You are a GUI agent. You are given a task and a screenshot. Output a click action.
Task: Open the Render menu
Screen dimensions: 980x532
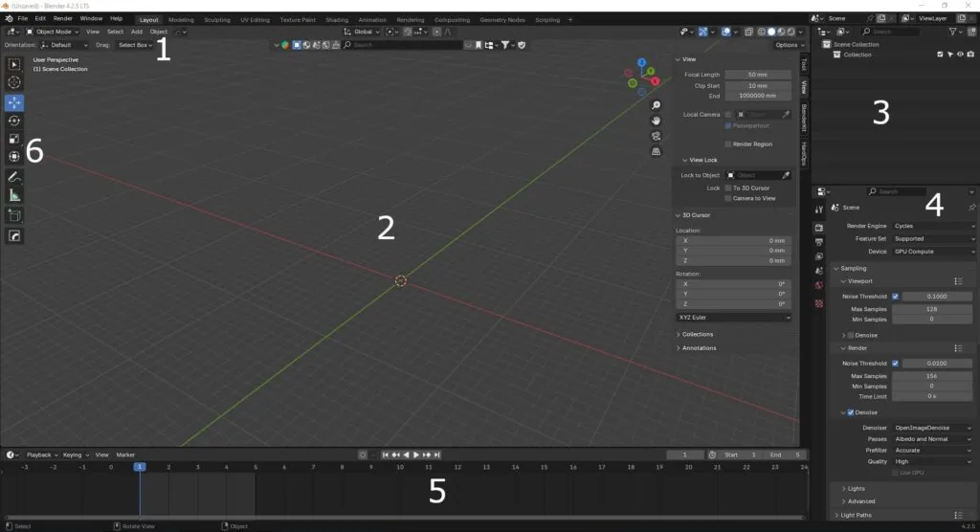(62, 19)
